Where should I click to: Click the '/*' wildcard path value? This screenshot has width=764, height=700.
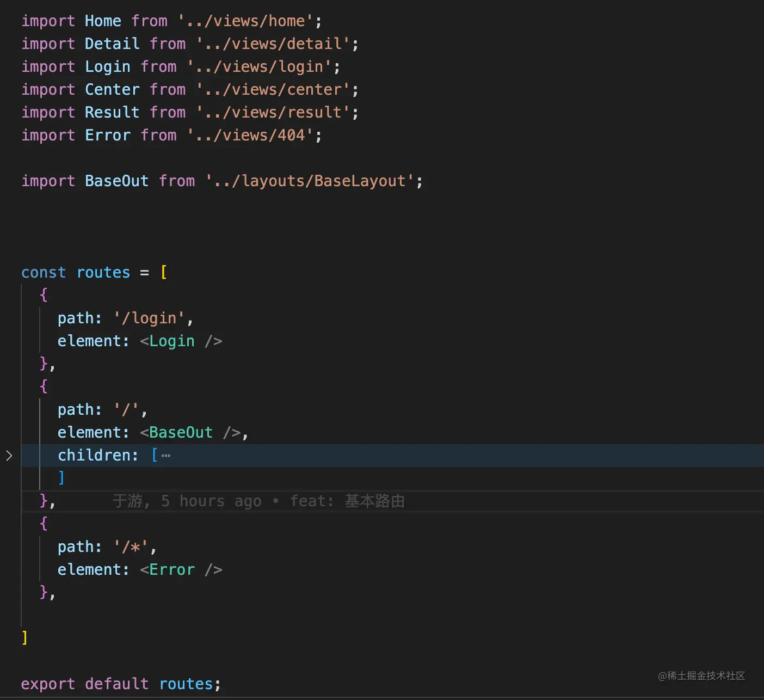131,547
